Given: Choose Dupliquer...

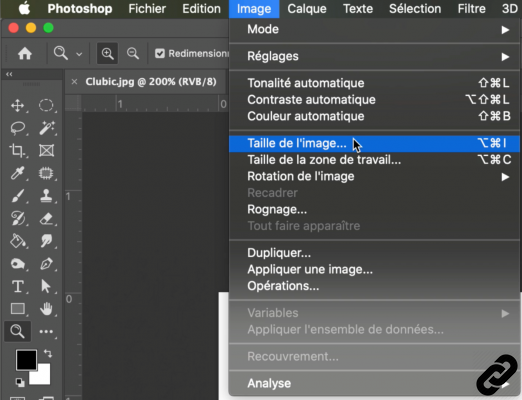Looking at the screenshot, I should pos(375,253).
